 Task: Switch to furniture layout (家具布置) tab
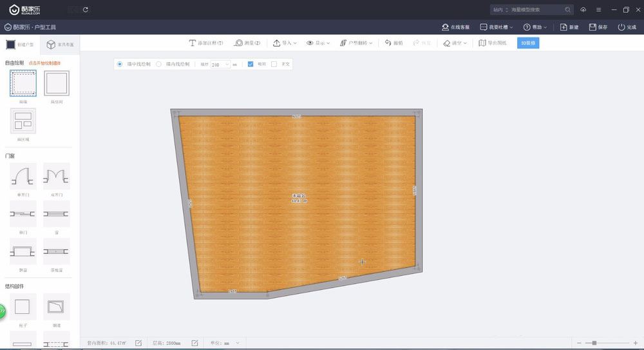point(60,44)
